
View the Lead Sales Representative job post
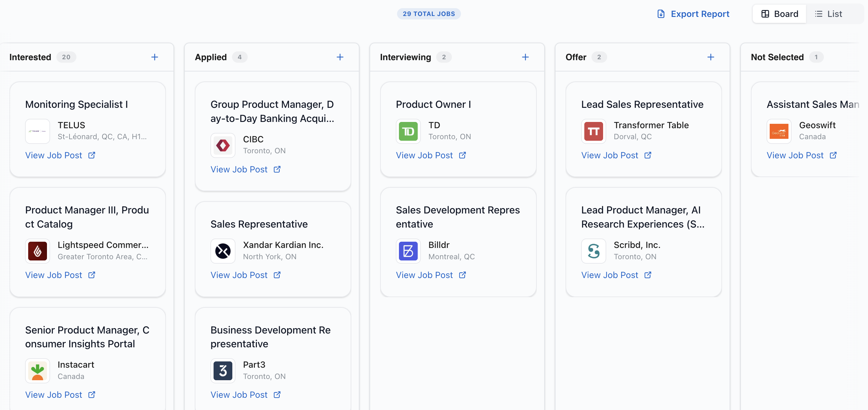[x=610, y=155]
